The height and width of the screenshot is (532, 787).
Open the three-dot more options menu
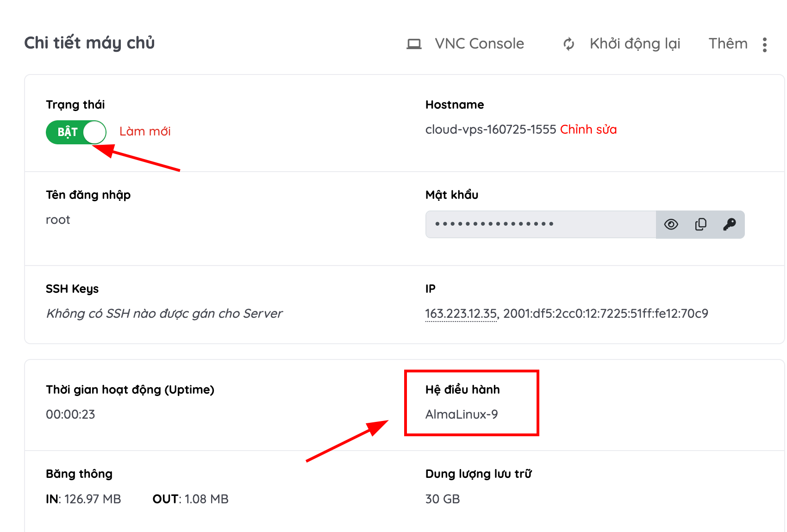pos(765,45)
